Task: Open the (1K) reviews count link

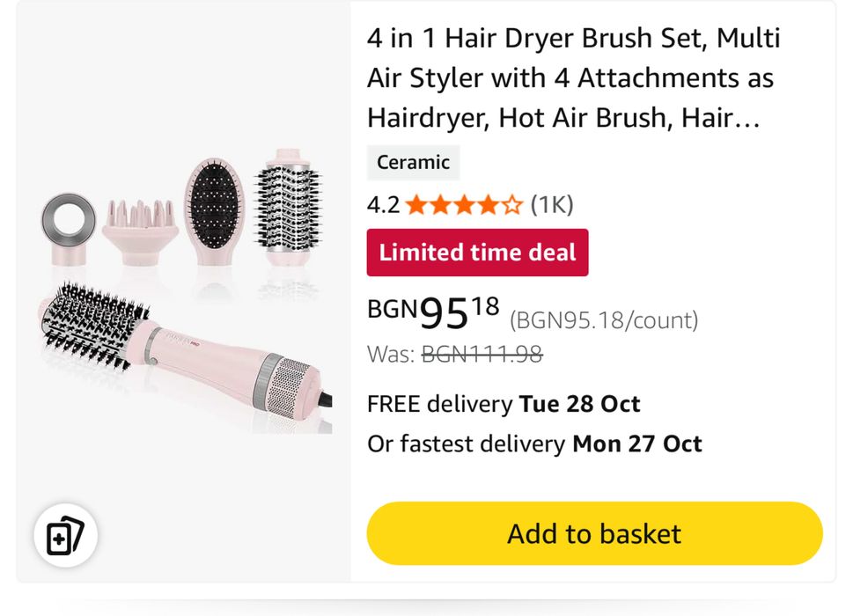Action: 552,205
